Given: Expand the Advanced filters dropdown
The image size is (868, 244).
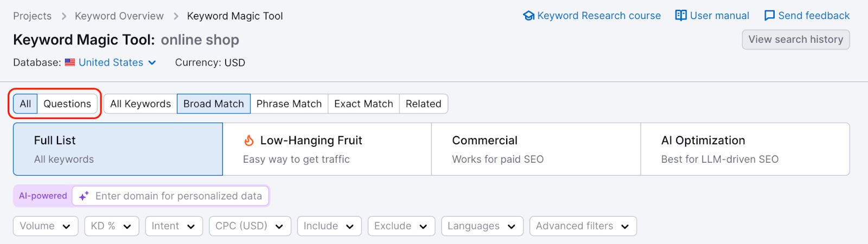Looking at the screenshot, I should [583, 226].
